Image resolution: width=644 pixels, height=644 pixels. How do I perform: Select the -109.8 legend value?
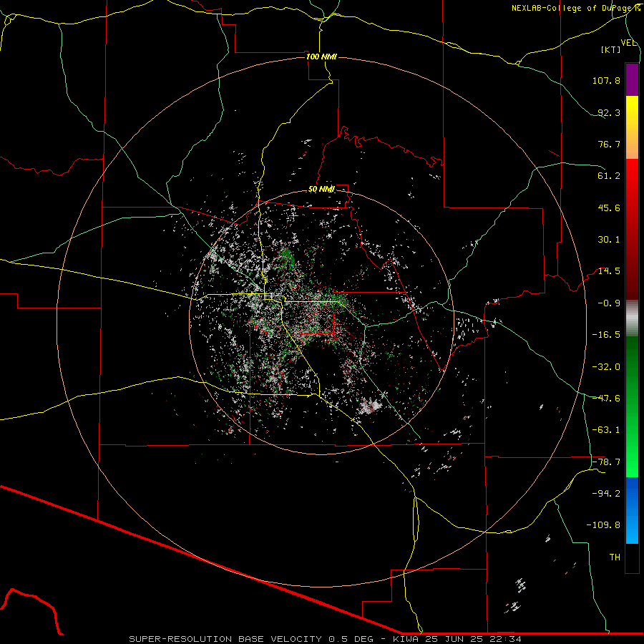(603, 525)
